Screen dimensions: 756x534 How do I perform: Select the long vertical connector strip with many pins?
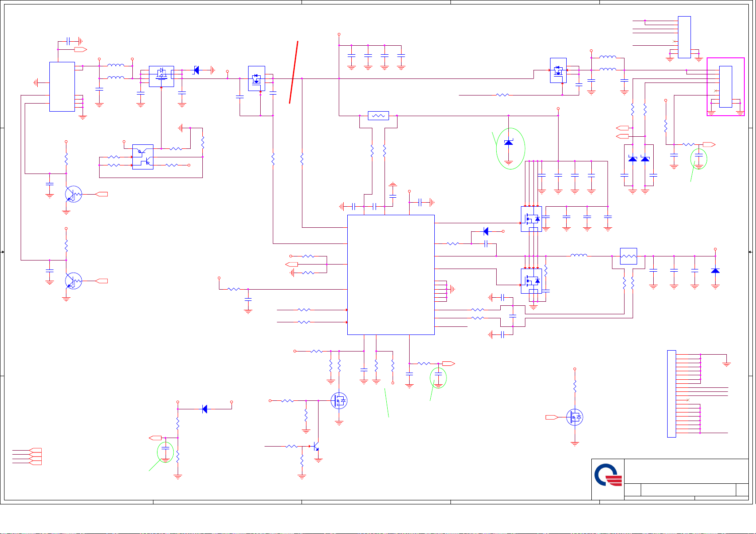coord(671,394)
